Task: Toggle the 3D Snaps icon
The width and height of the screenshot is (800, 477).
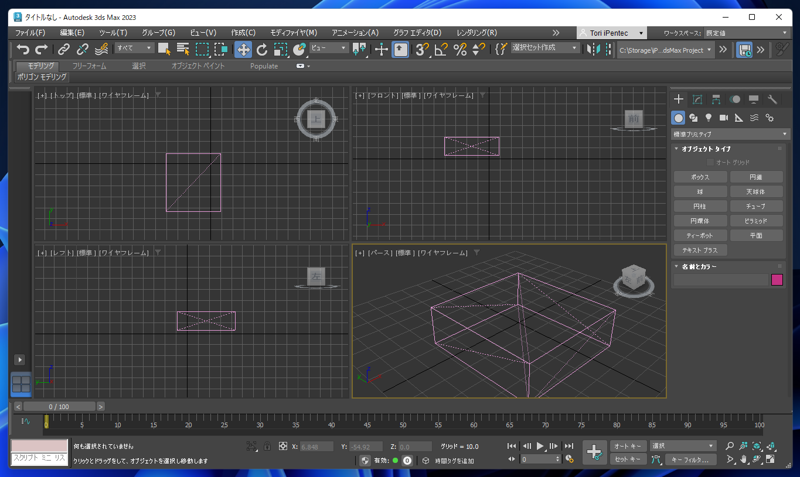Action: [x=422, y=49]
